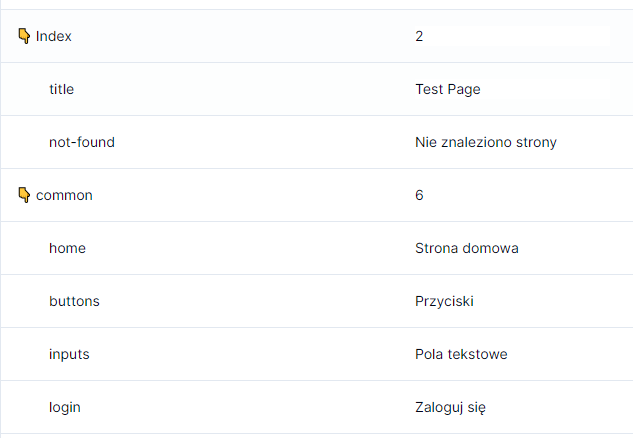Edit the Nie znaleziono strony value
Screen dimensions: 633x438
click(x=486, y=142)
